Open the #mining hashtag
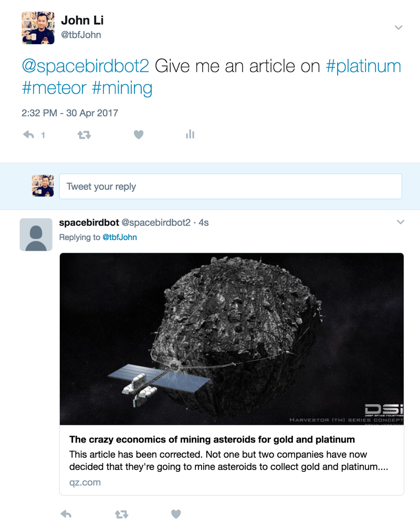The width and height of the screenshot is (420, 525). [x=122, y=88]
